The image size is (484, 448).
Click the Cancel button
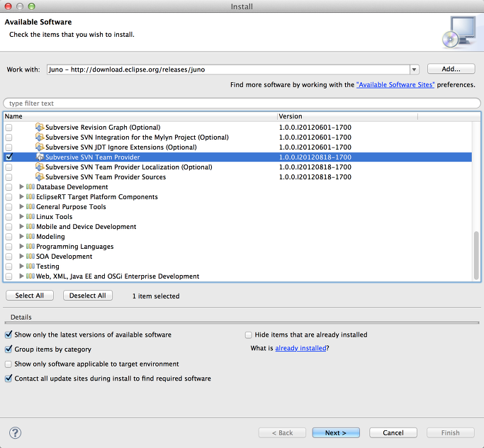(393, 433)
